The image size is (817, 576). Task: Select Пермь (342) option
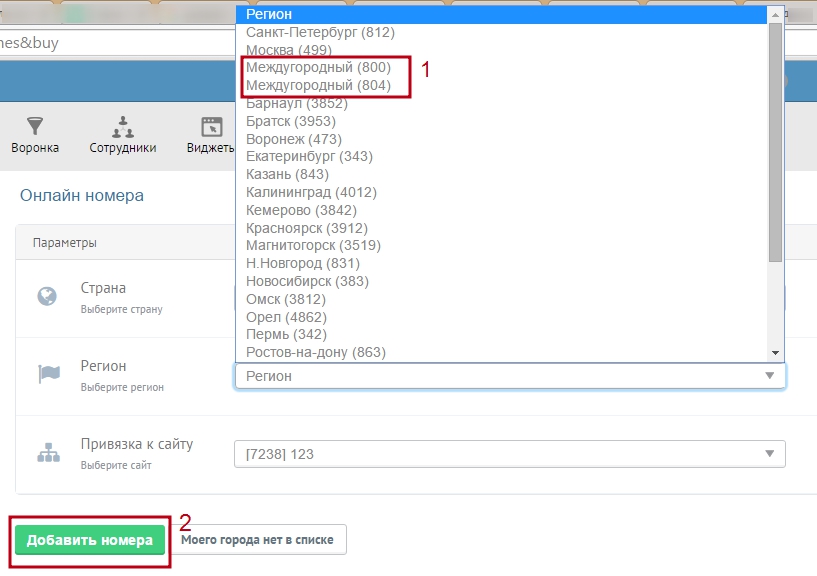coord(502,334)
